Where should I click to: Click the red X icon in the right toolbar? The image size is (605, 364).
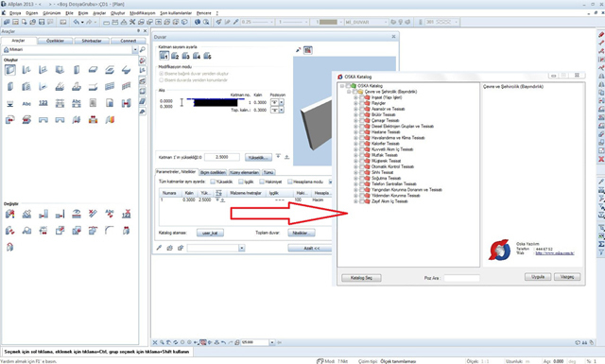pos(601,159)
